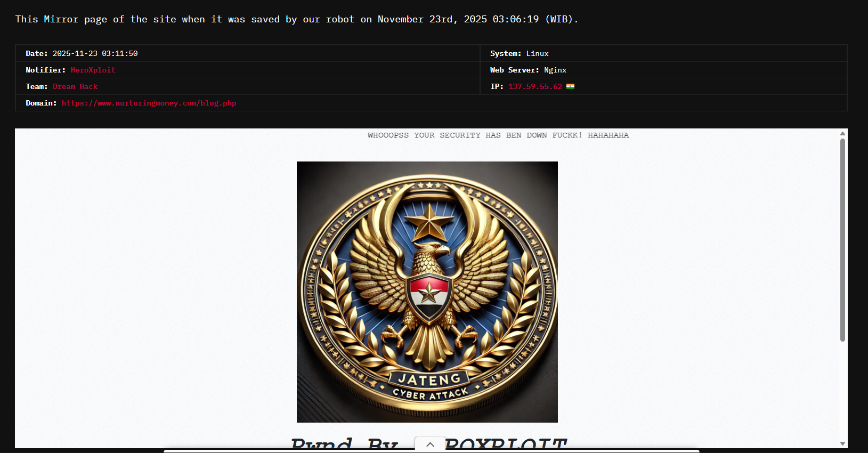Viewport: 868px width, 453px height.
Task: Open the HeroXploit notifier profile link
Action: click(x=93, y=70)
